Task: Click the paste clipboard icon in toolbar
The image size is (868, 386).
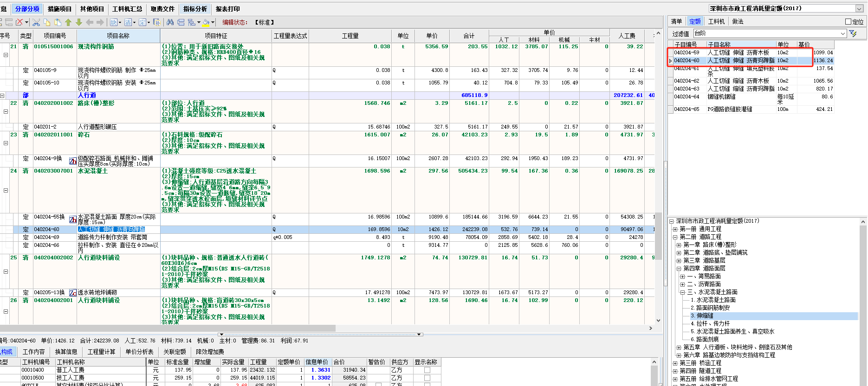Action: pyautogui.click(x=58, y=22)
